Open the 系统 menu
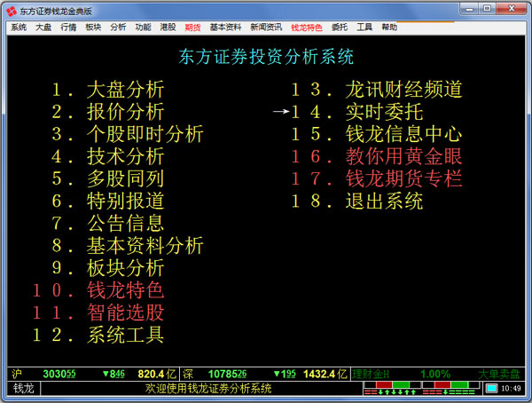The height and width of the screenshot is (403, 532). click(x=19, y=28)
